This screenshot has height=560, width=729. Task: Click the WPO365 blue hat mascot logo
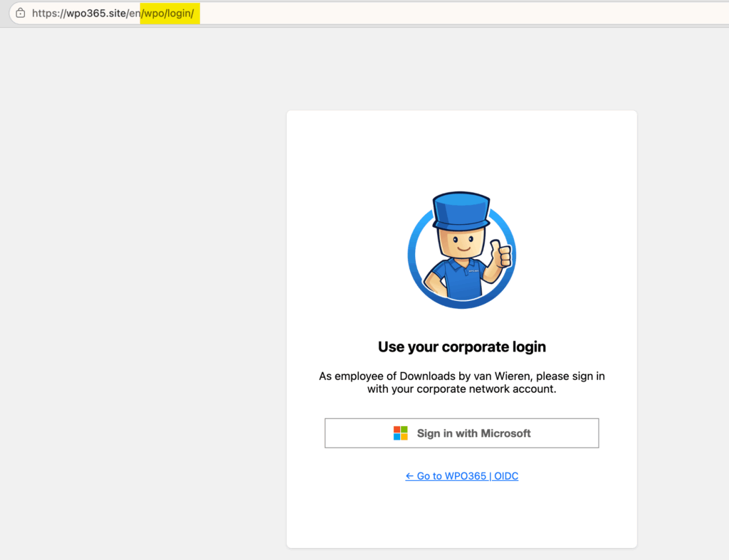[x=461, y=250]
